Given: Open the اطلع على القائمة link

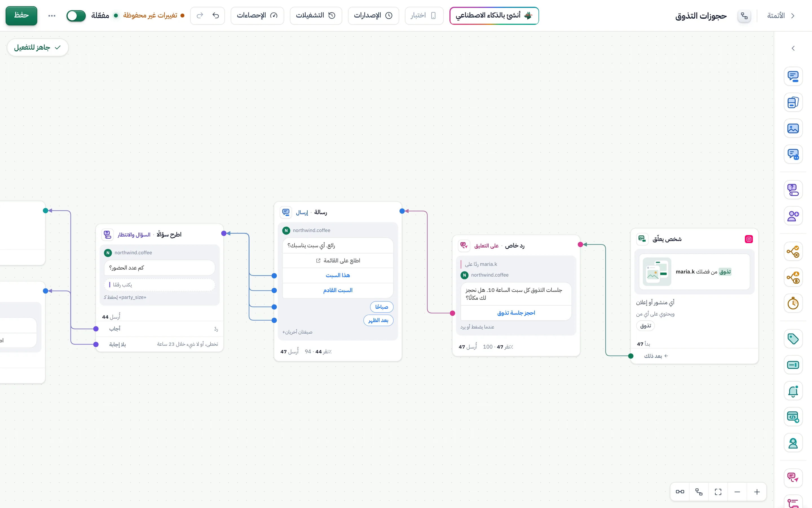Looking at the screenshot, I should 338,261.
